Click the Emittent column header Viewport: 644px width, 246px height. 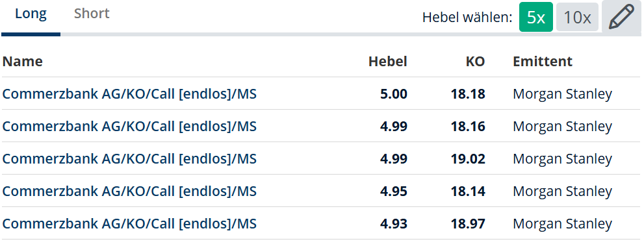point(543,61)
